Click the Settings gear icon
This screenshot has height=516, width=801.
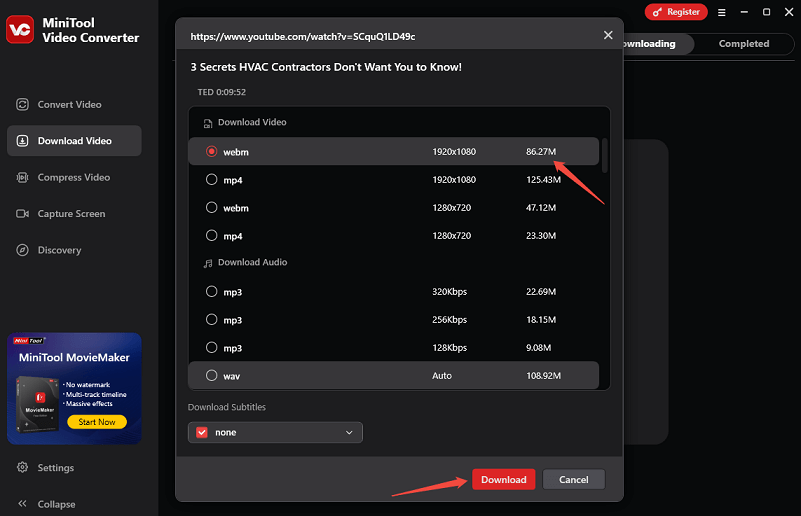22,467
